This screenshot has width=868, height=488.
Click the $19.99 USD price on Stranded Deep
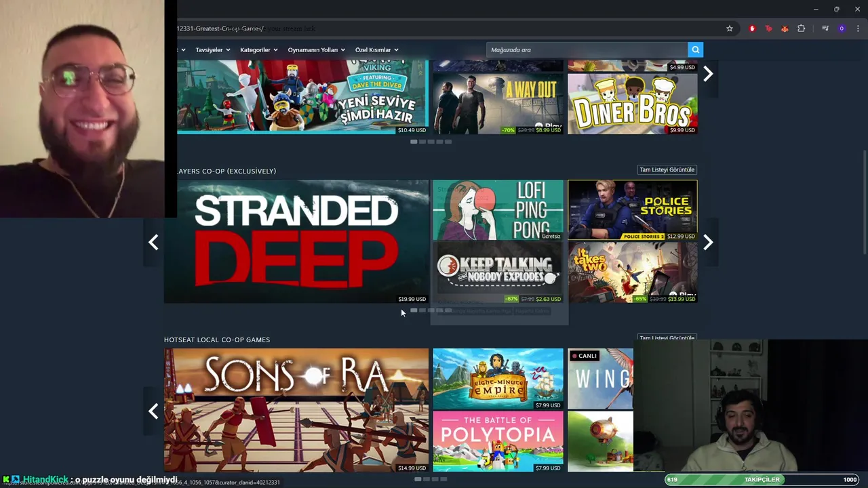point(412,299)
